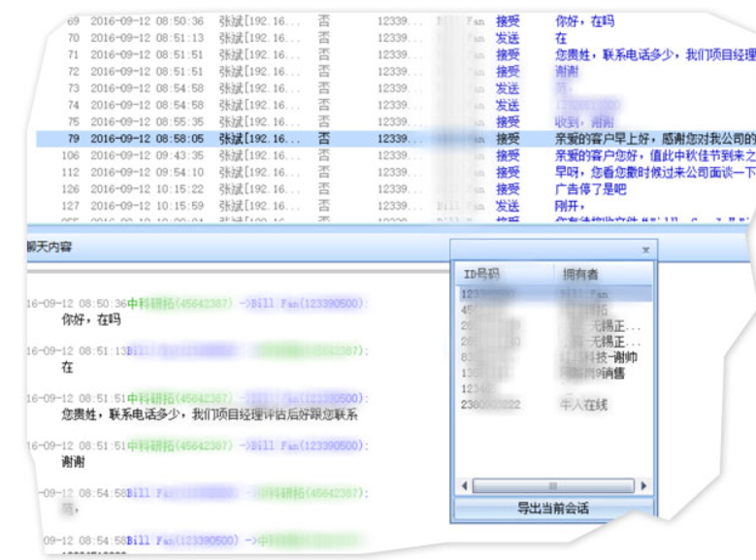Click chat reply 在 at 08:51:13

[x=68, y=367]
